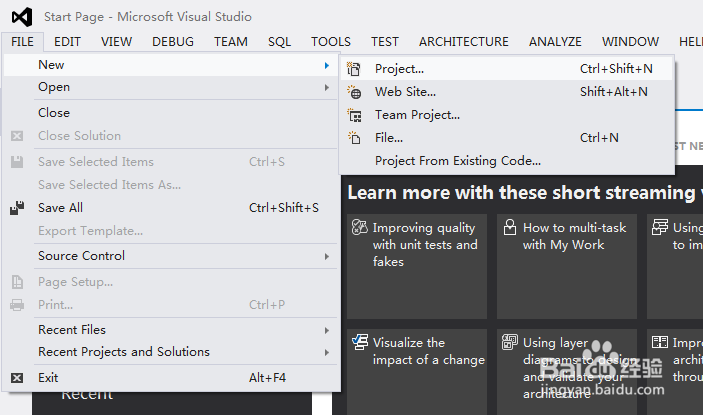Choose File... in New submenu
Image resolution: width=703 pixels, height=415 pixels.
click(507, 138)
